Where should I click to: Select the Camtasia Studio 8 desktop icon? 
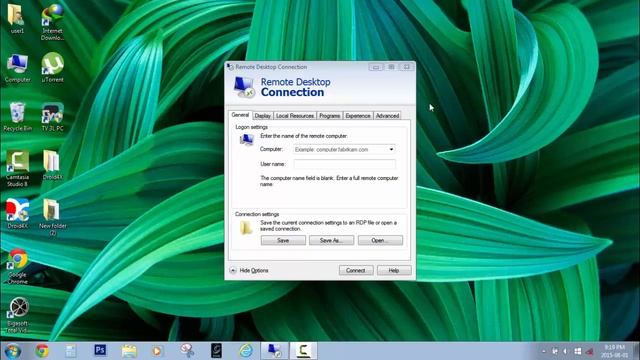tap(17, 168)
